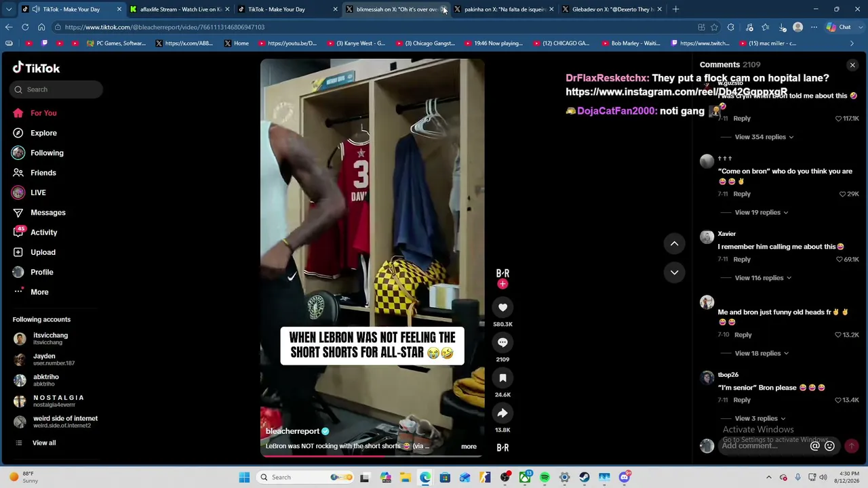Screen dimensions: 868x488
Task: Expand View 354 replies
Action: pyautogui.click(x=764, y=137)
